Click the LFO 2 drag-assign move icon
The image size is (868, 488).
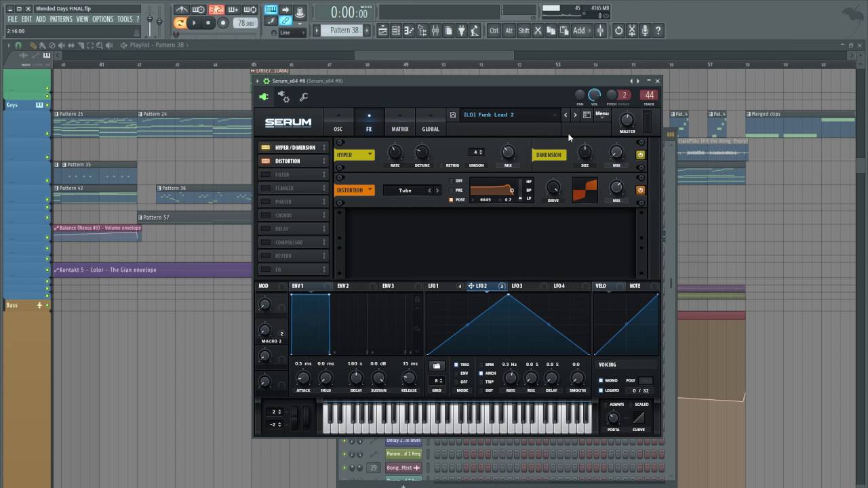(471, 286)
